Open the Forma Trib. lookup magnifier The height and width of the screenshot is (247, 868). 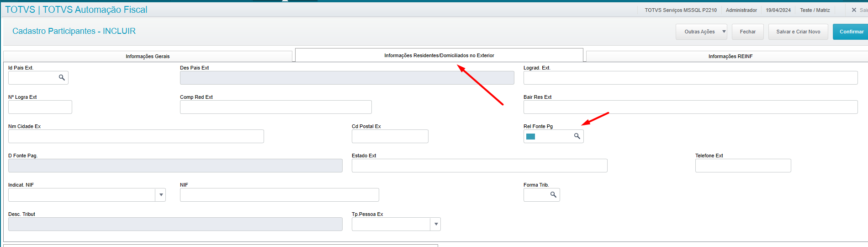pyautogui.click(x=553, y=195)
